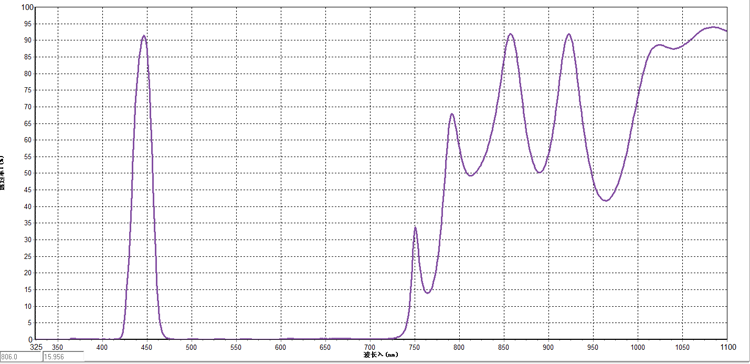This screenshot has width=750, height=364.
Task: Click the curve valley near 965 nm
Action: pyautogui.click(x=606, y=200)
